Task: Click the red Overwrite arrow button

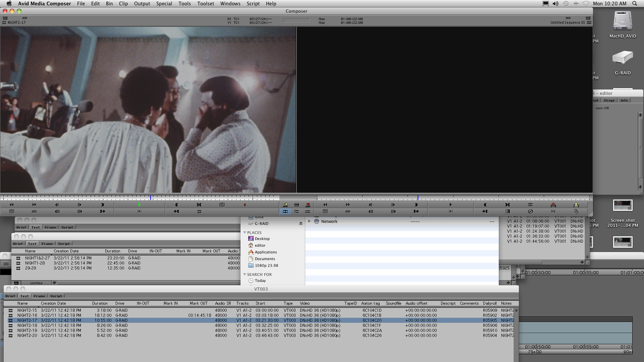Action: tap(308, 205)
